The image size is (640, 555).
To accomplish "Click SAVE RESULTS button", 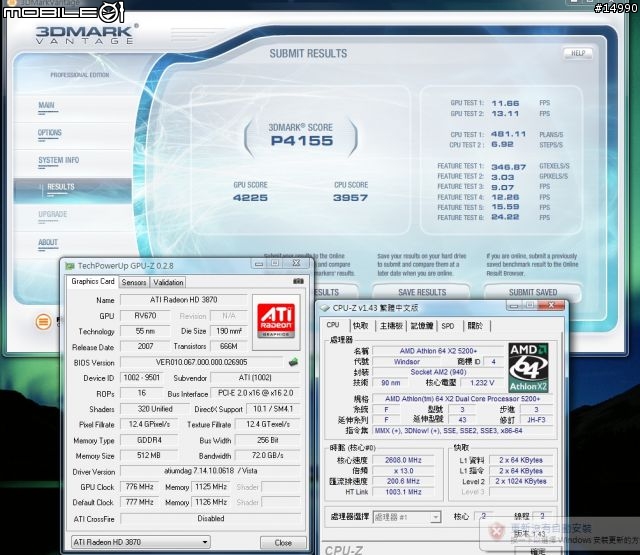I will tap(422, 292).
